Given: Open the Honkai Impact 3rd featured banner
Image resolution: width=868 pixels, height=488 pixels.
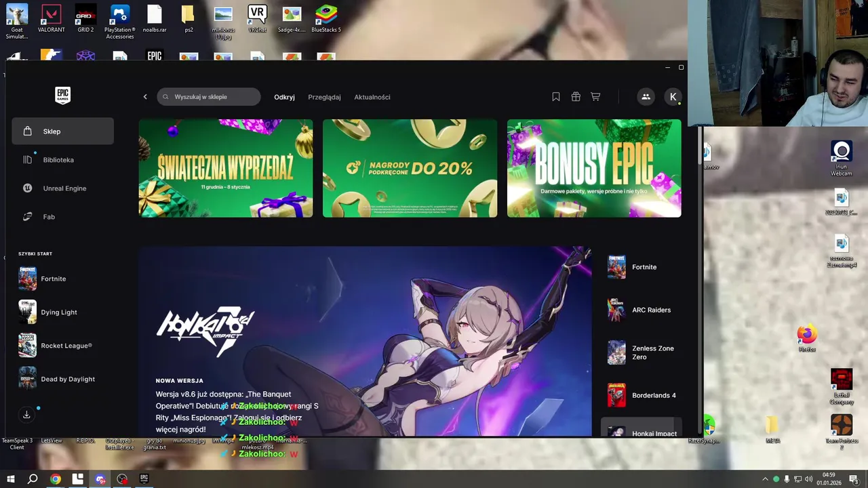Looking at the screenshot, I should tap(365, 342).
